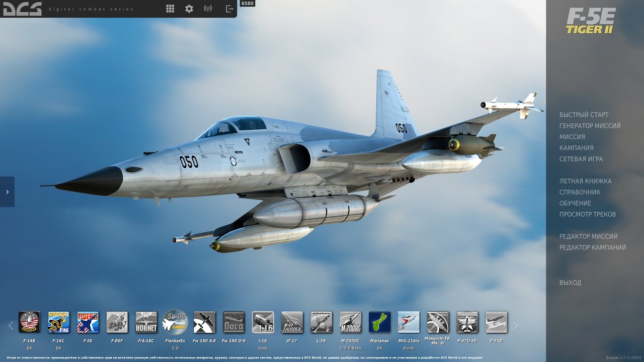Click the 'P-51D' label text

point(496,341)
